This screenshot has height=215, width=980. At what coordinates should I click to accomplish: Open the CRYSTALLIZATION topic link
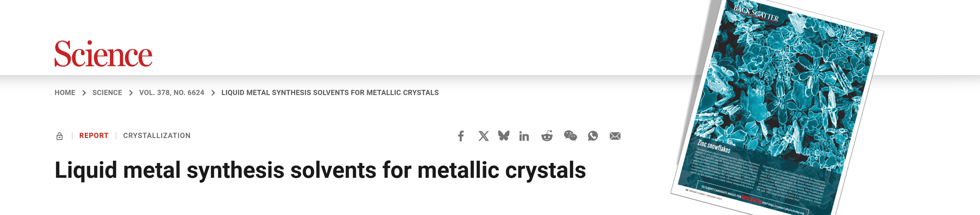point(157,135)
